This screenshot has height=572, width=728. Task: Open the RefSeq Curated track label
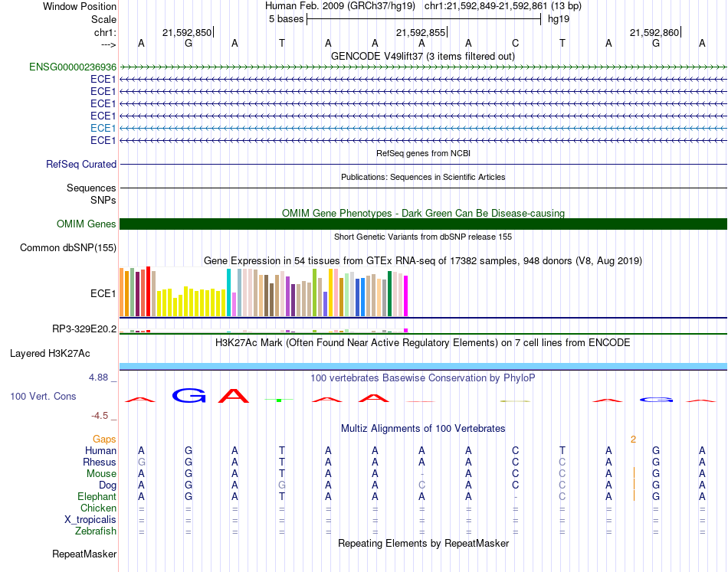pos(81,164)
